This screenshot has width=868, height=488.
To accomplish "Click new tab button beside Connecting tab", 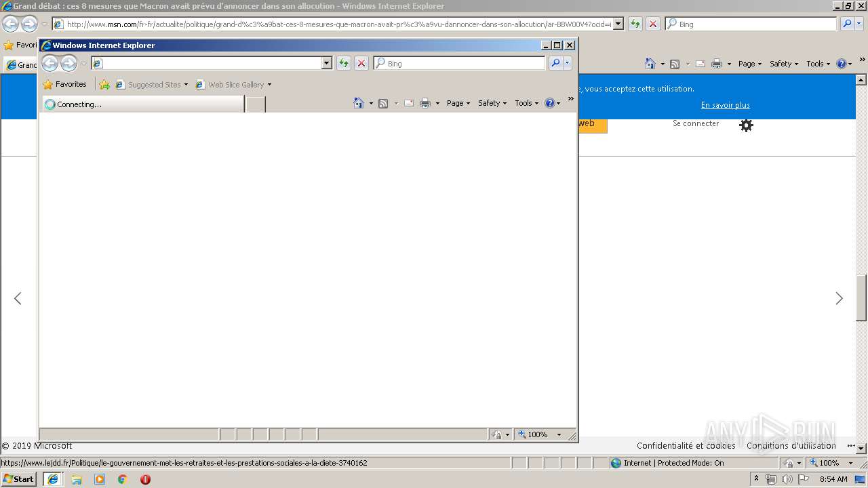I will point(255,104).
